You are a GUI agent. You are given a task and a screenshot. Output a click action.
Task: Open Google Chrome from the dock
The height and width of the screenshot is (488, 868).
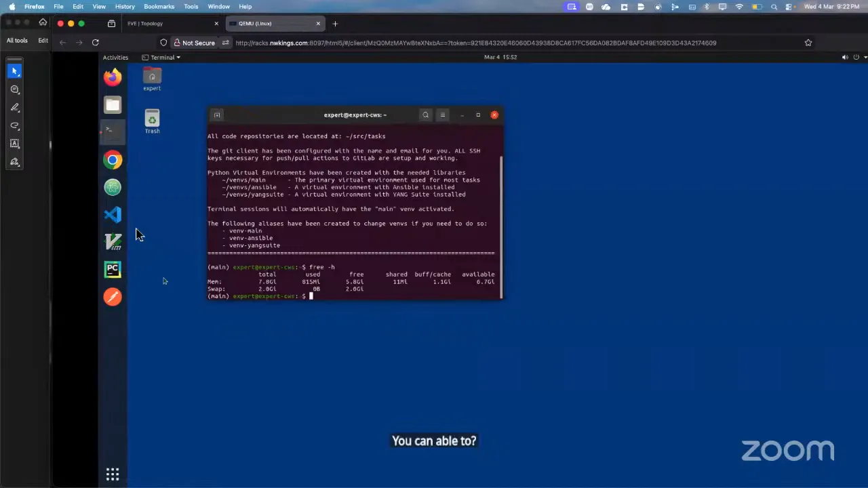[113, 159]
